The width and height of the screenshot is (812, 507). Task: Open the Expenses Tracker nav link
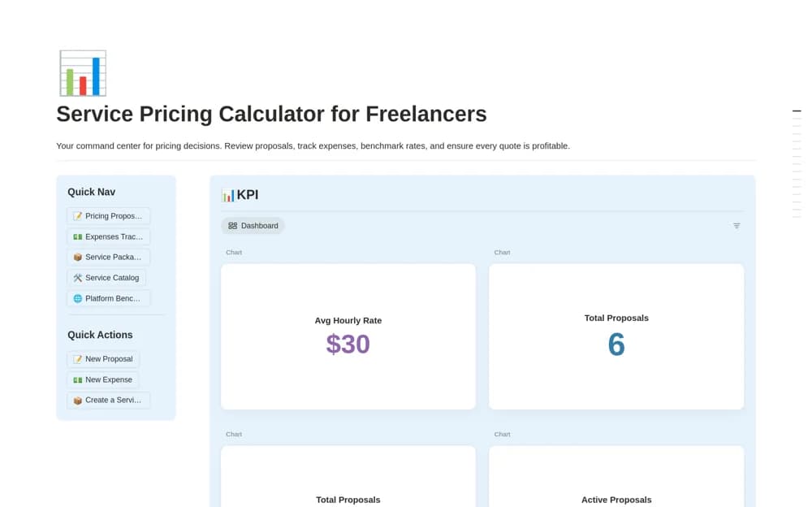[x=108, y=237]
